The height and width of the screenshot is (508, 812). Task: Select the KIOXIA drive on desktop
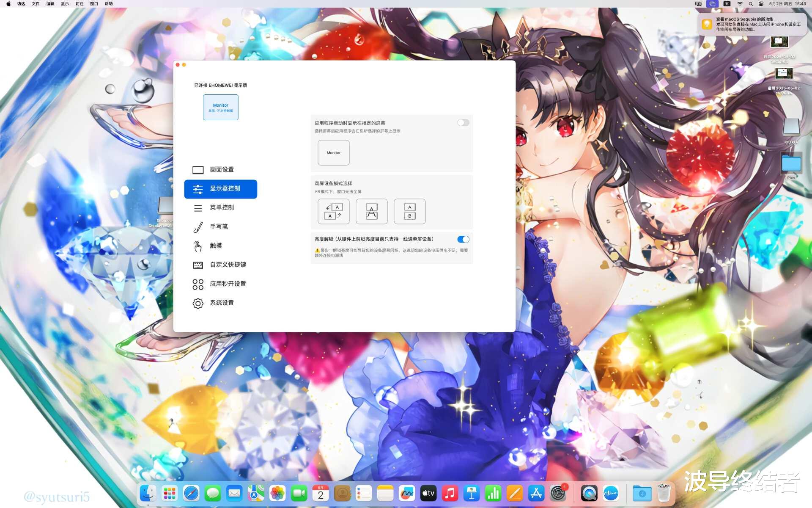pyautogui.click(x=791, y=131)
